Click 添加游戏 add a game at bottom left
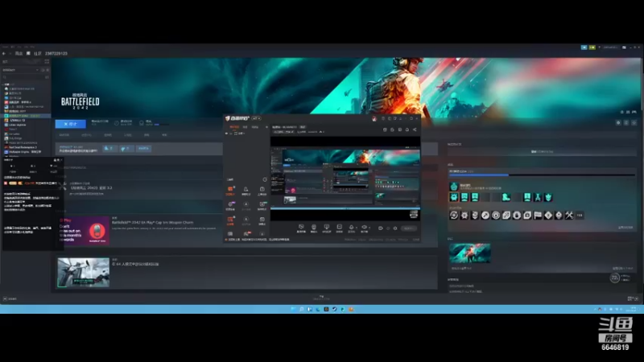The image size is (644, 362). 10,298
